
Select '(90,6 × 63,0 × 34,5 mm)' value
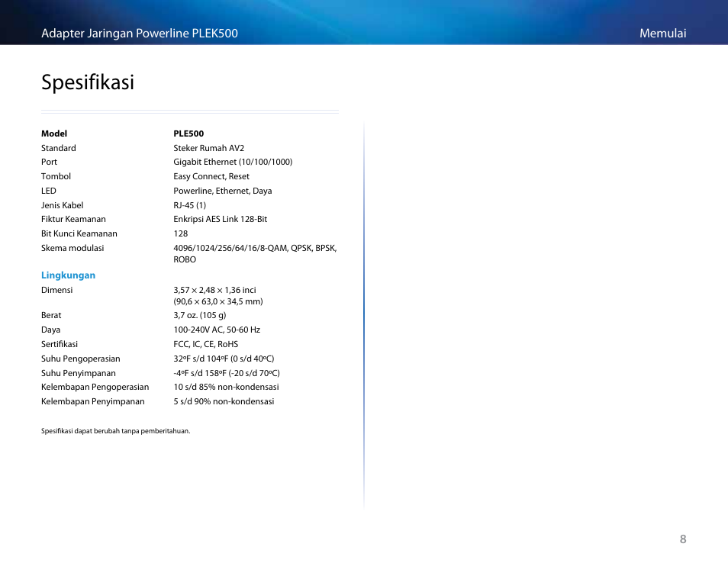[x=218, y=301]
